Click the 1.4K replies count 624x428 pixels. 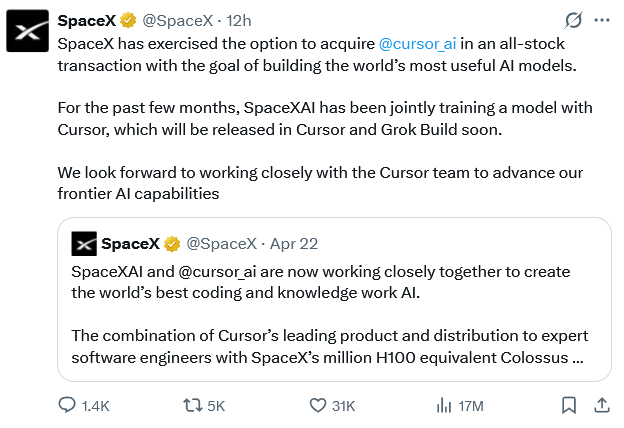(96, 406)
